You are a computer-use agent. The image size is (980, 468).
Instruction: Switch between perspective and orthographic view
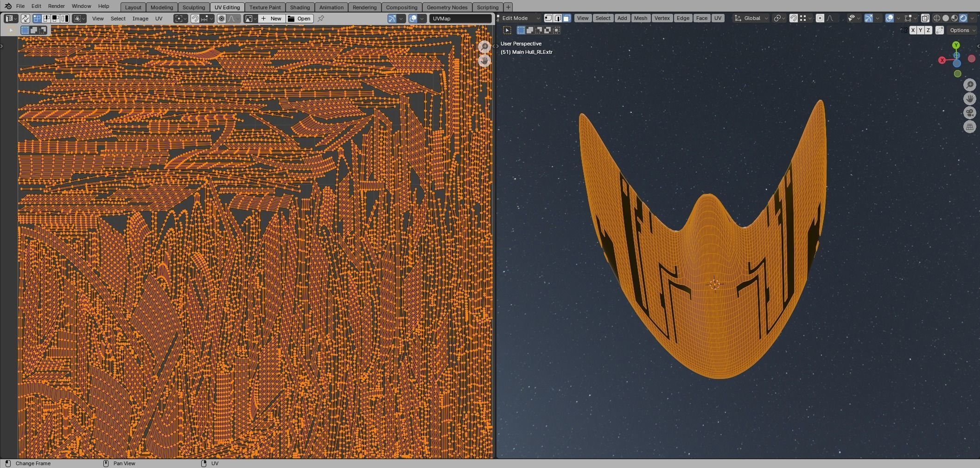pyautogui.click(x=970, y=127)
